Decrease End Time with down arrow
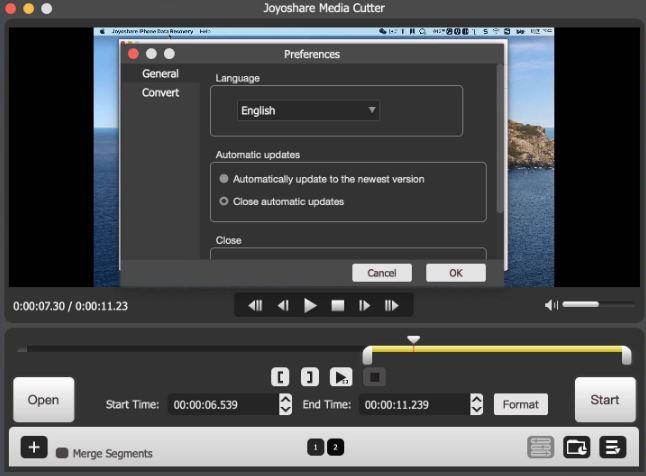The height and width of the screenshot is (476, 646). [477, 410]
